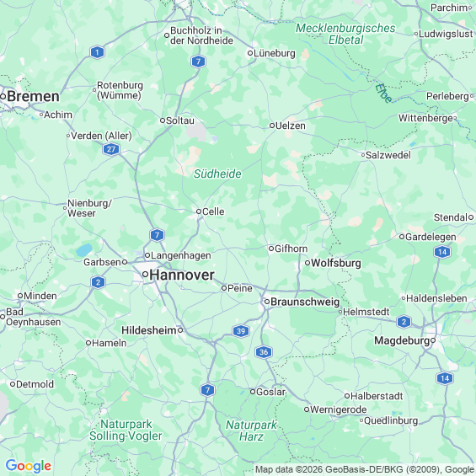Select the Bremen city label

pos(33,97)
